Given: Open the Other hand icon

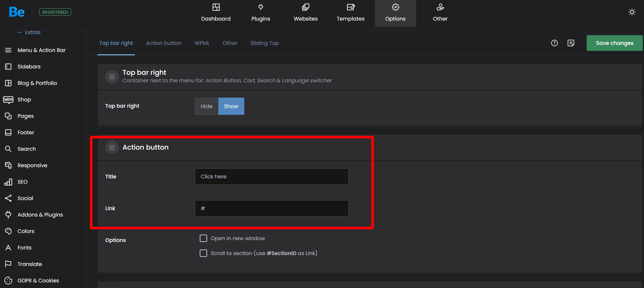Looking at the screenshot, I should click(x=440, y=7).
